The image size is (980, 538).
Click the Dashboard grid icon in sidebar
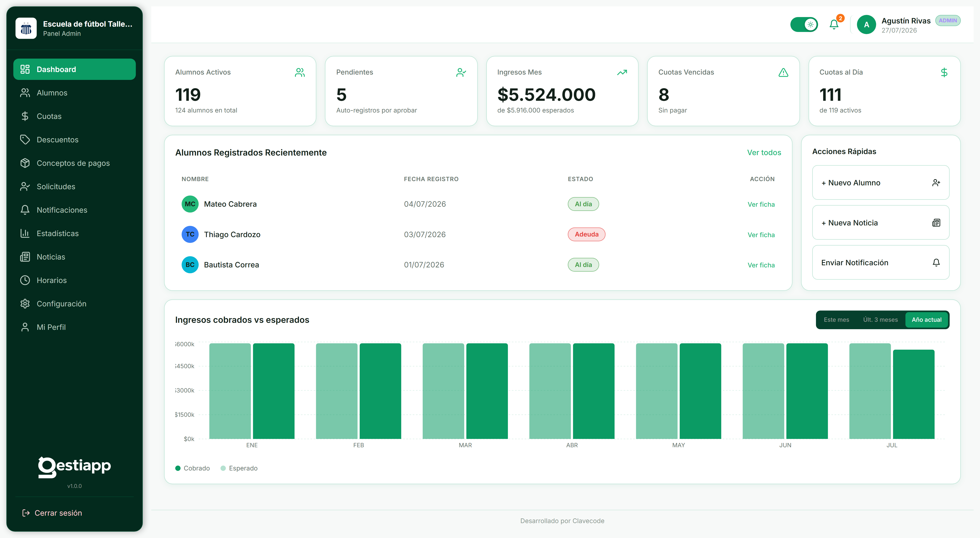click(x=25, y=69)
